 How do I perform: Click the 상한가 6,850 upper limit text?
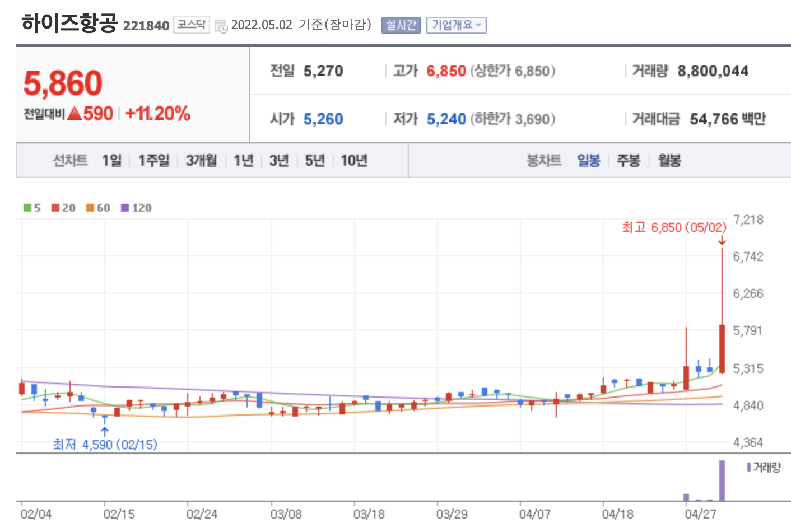coord(513,71)
